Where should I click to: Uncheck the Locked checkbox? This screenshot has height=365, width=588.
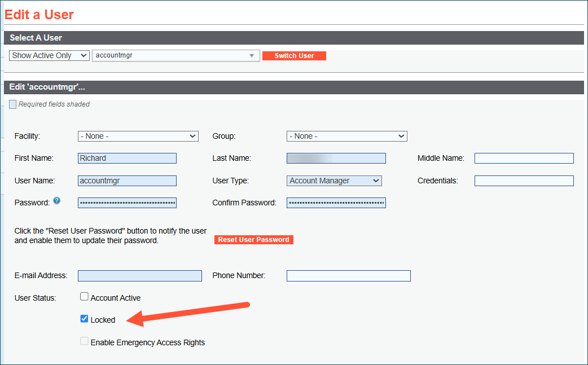(84, 319)
